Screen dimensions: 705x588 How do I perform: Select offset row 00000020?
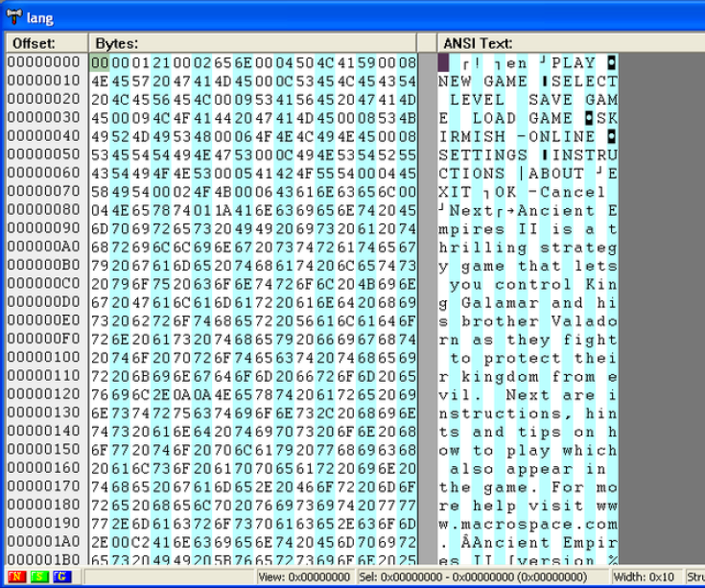click(43, 99)
